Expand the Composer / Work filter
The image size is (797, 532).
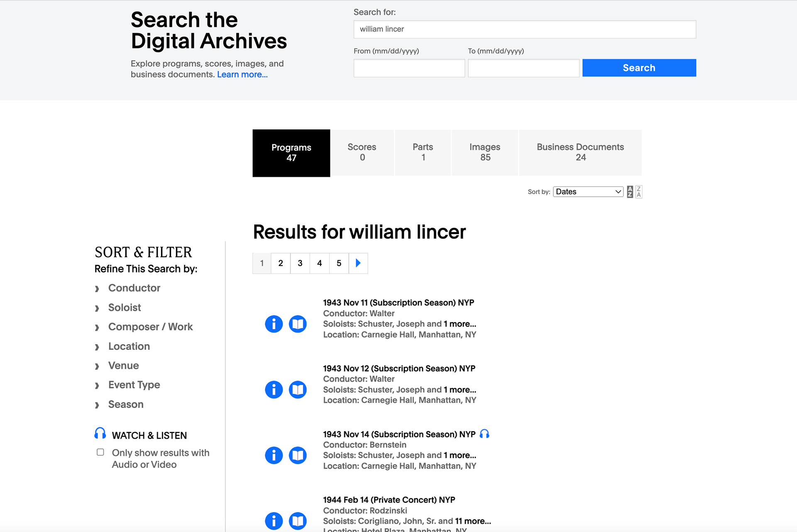tap(150, 327)
